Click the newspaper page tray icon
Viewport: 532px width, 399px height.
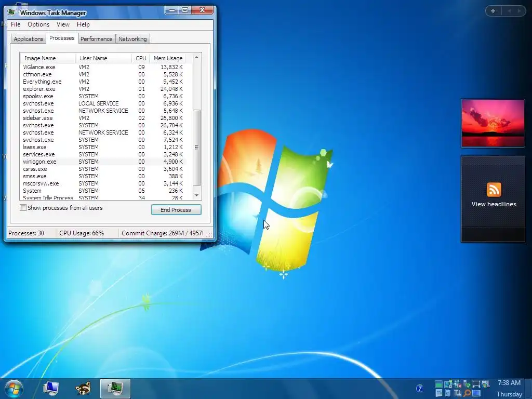[439, 393]
